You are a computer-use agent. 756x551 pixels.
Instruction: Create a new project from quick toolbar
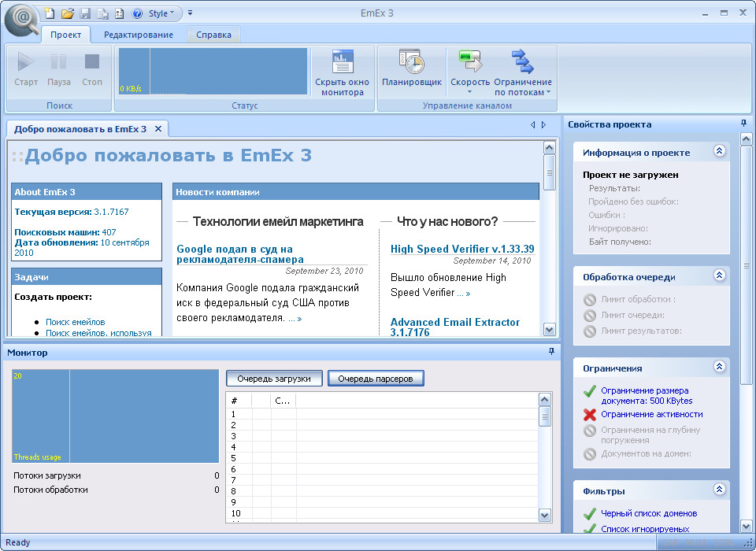point(50,13)
